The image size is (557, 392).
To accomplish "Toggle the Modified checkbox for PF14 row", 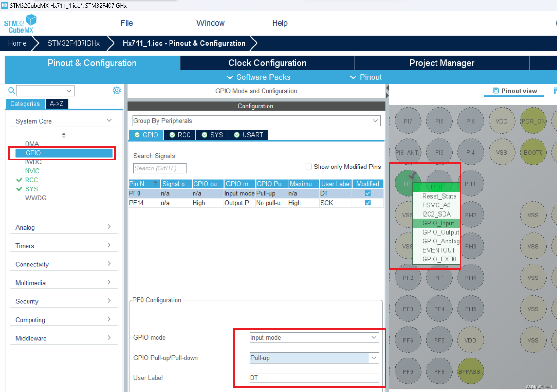I will pos(368,203).
